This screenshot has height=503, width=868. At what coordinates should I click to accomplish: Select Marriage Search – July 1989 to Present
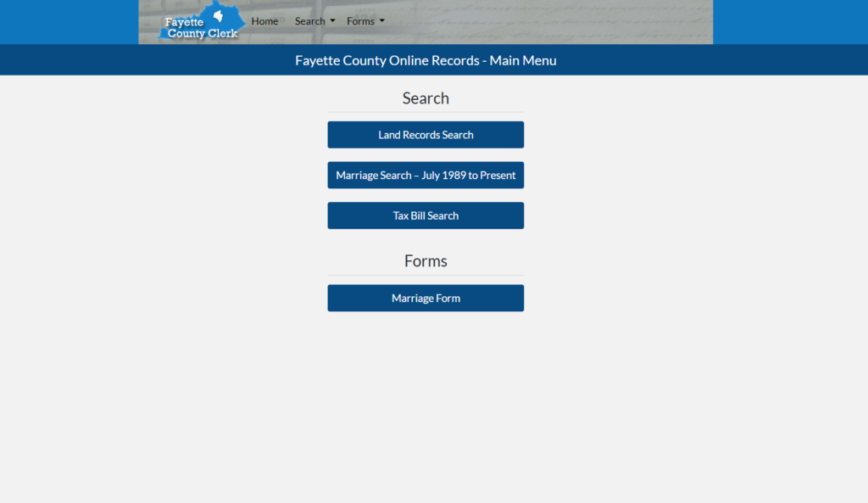point(426,175)
